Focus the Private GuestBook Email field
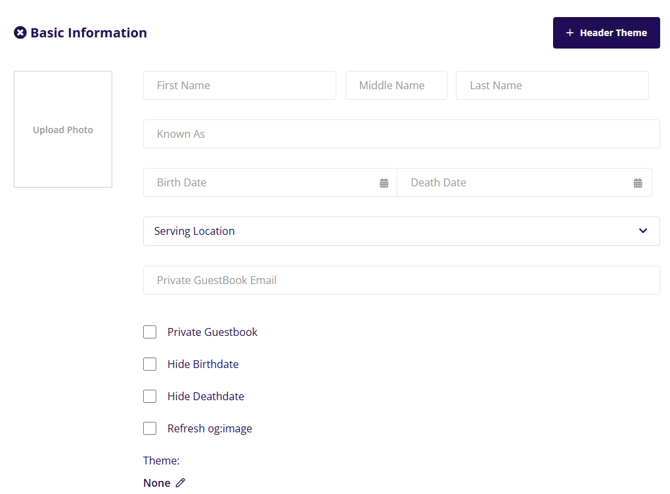 click(400, 280)
